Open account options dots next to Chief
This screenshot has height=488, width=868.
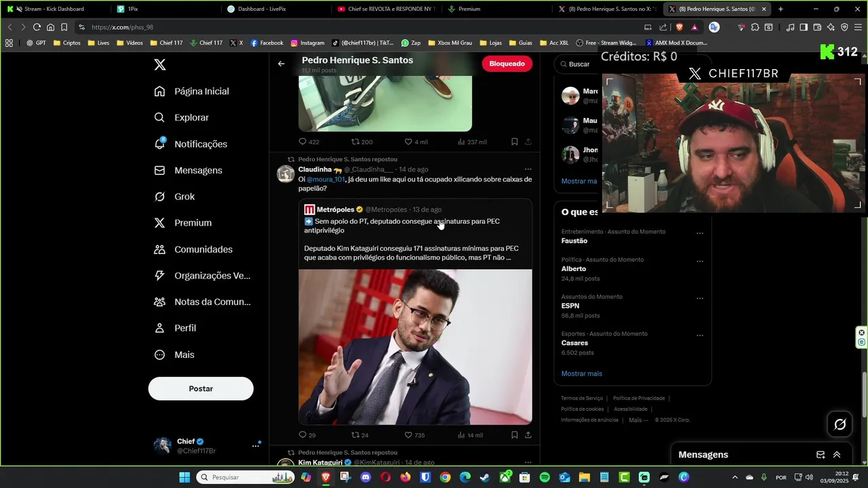[256, 445]
